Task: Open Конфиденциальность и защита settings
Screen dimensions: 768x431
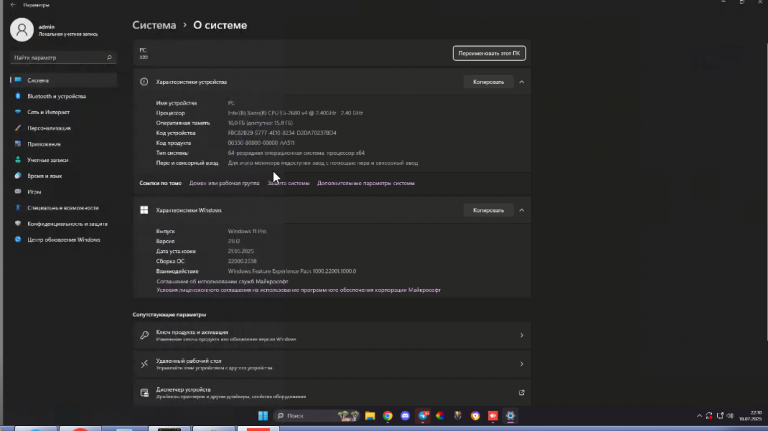Action: (x=63, y=224)
